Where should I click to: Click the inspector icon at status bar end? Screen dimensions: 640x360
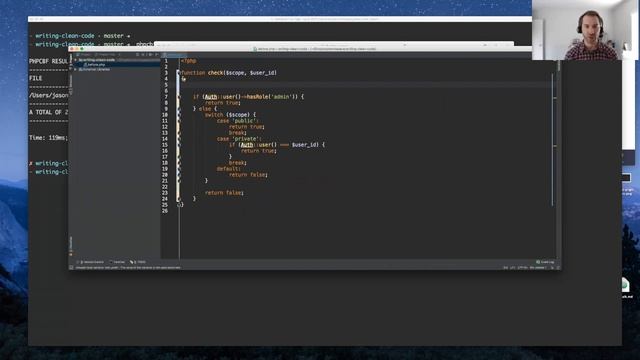coord(558,267)
